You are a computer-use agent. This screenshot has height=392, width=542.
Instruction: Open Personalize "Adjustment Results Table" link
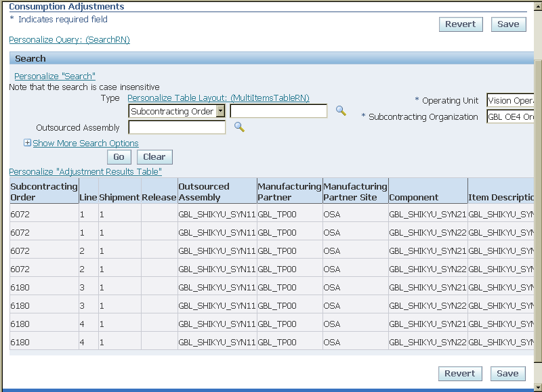(85, 172)
